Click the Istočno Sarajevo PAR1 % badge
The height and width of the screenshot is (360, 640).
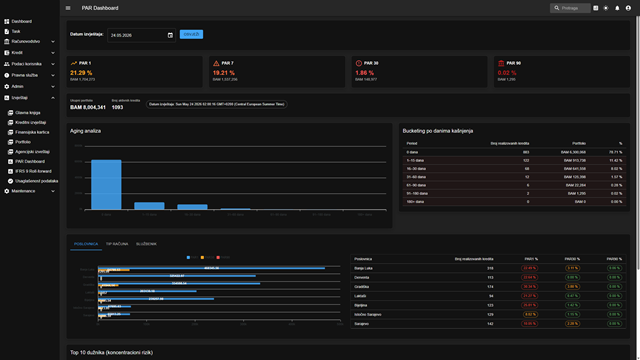pyautogui.click(x=530, y=314)
